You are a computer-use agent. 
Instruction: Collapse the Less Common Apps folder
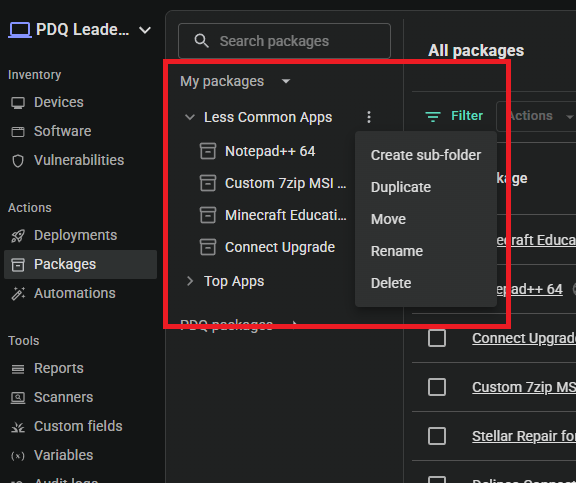(190, 117)
